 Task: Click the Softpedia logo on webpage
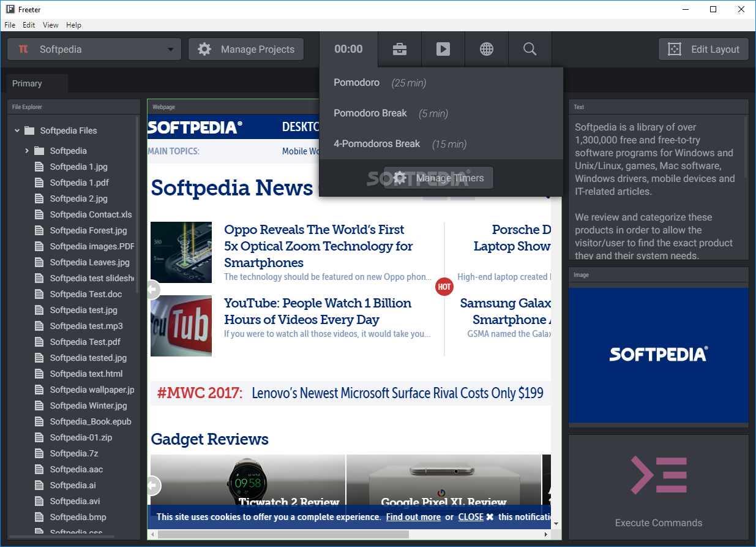[195, 127]
